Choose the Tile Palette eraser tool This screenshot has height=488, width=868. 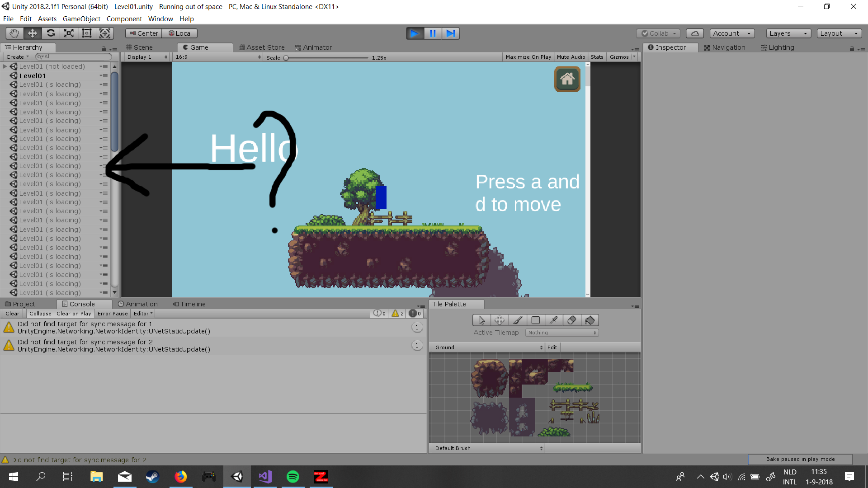click(572, 320)
